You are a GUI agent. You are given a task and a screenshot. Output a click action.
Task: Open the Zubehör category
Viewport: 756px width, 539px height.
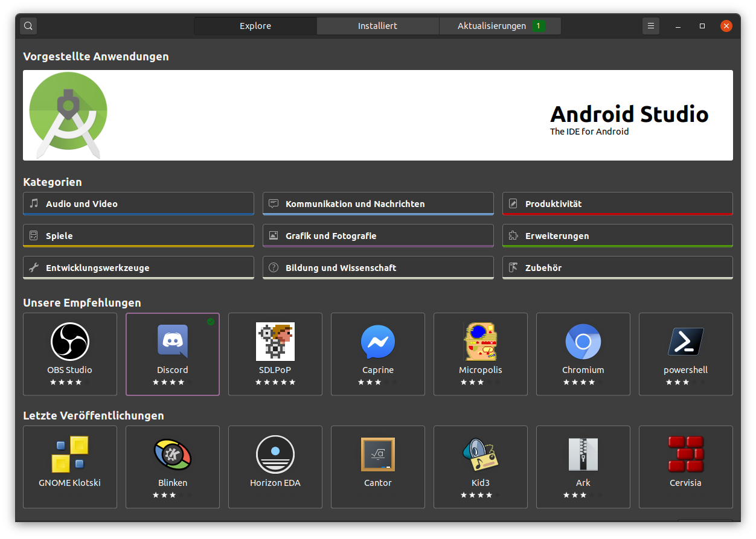pos(618,268)
